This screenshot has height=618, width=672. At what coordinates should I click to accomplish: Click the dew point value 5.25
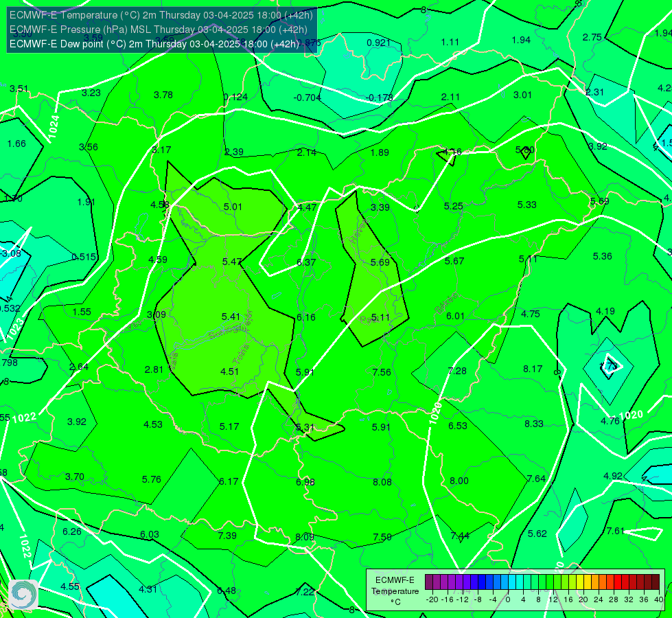454,206
